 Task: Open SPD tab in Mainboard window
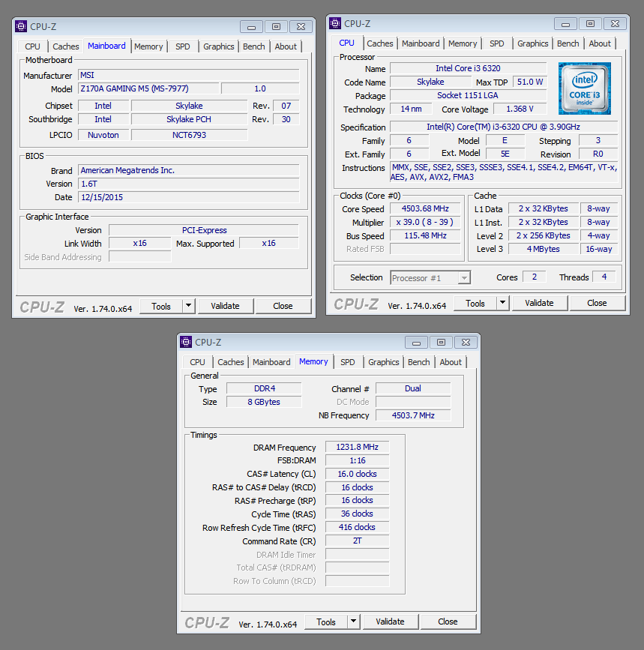[x=182, y=46]
